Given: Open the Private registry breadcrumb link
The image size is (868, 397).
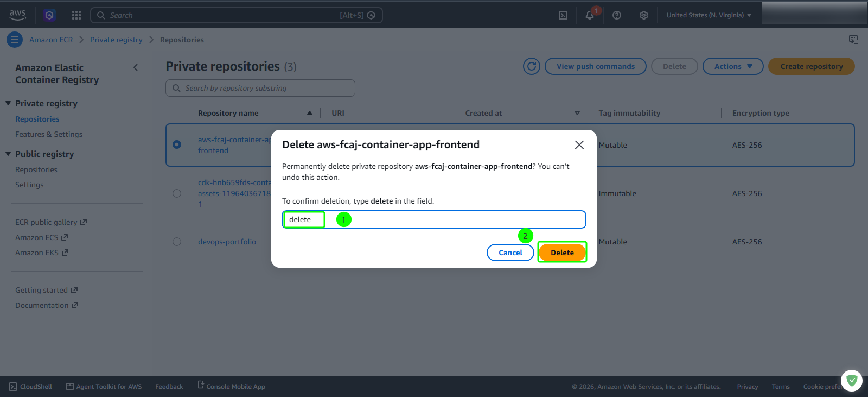Looking at the screenshot, I should click(116, 40).
